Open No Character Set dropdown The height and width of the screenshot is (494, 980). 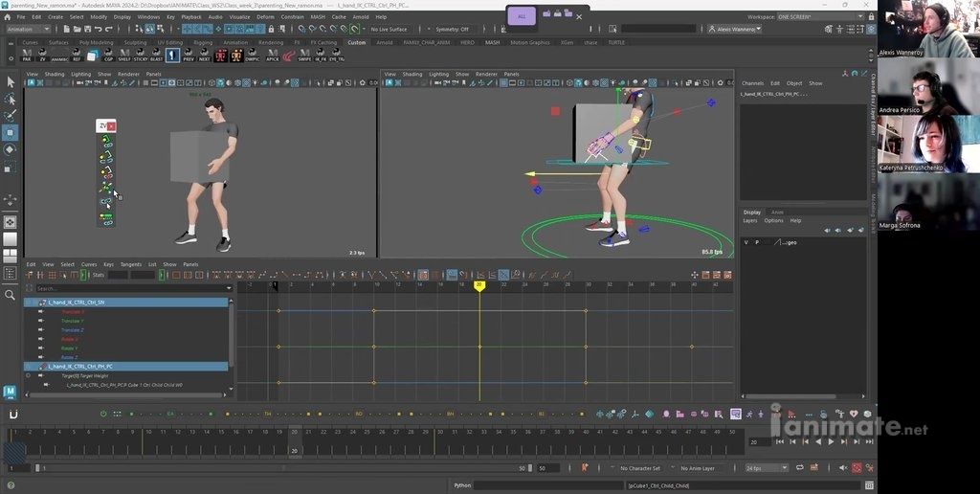(x=640, y=468)
